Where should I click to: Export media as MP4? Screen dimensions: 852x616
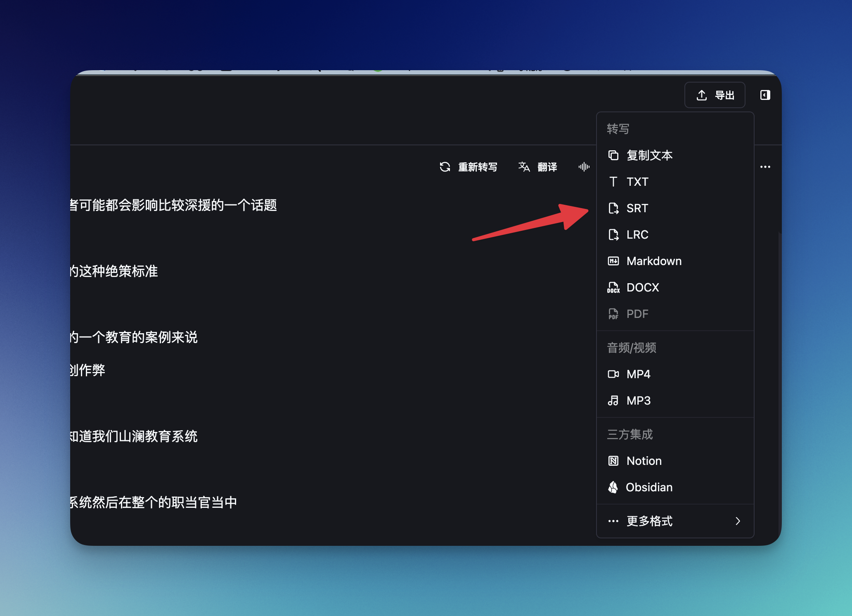[x=675, y=374]
